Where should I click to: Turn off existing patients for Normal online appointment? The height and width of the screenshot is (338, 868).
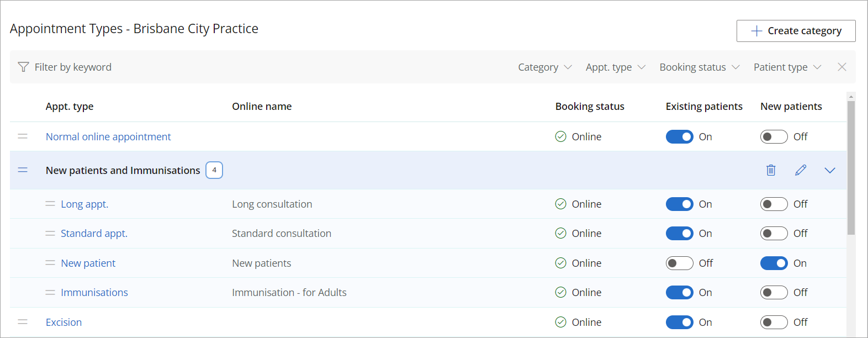coord(679,136)
